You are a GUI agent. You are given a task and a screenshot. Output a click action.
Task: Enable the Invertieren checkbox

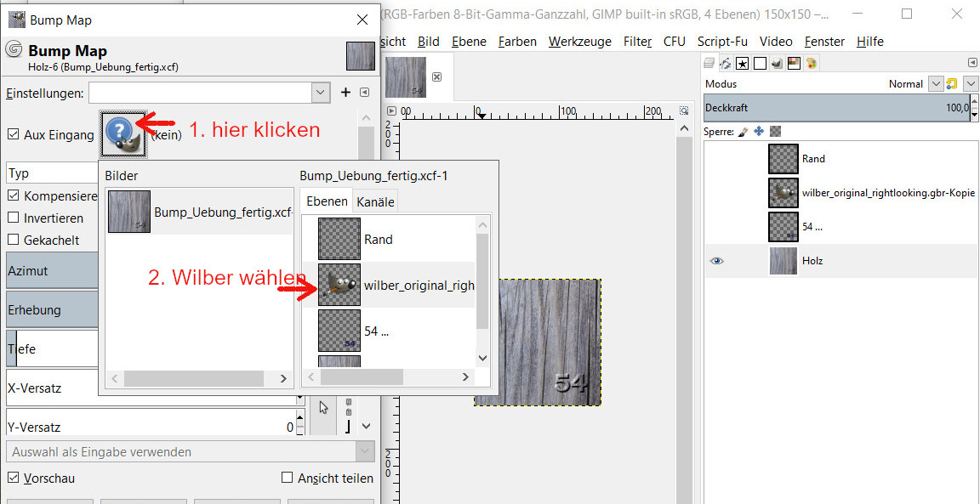(13, 218)
